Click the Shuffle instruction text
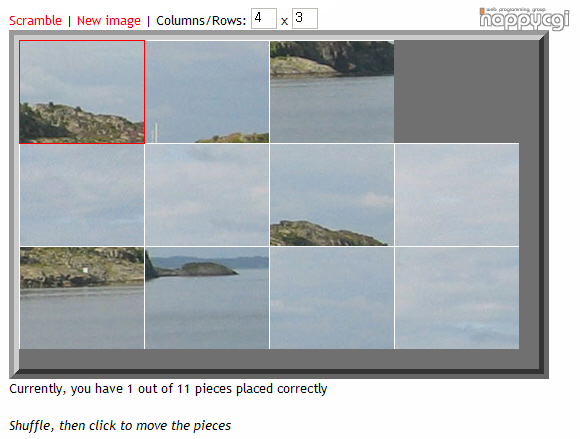 tap(120, 426)
